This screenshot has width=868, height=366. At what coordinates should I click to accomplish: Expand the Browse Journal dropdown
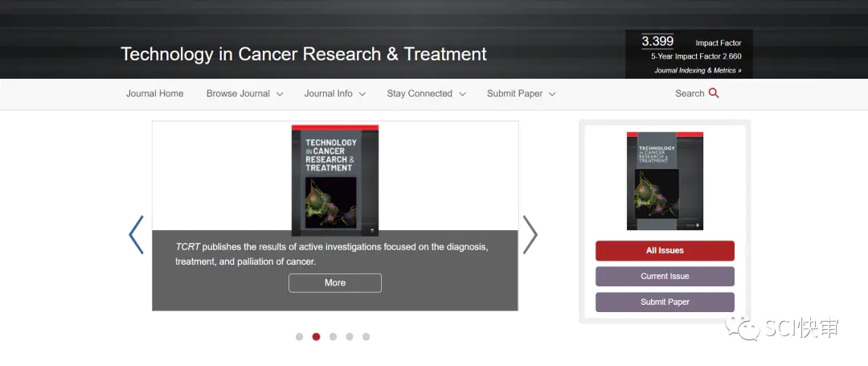(244, 94)
